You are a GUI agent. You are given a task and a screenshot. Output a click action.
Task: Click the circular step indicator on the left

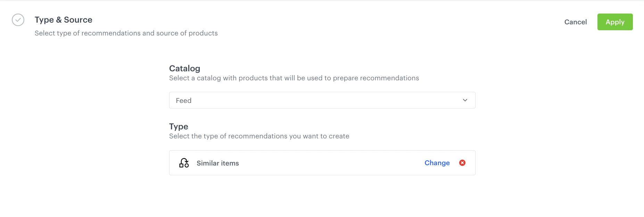[x=18, y=20]
